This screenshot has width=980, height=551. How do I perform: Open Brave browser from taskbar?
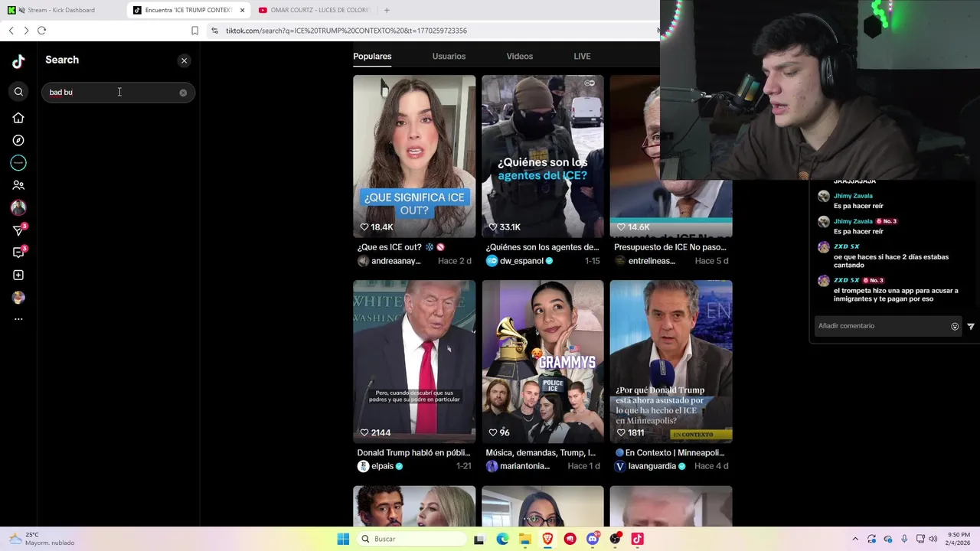tap(547, 539)
